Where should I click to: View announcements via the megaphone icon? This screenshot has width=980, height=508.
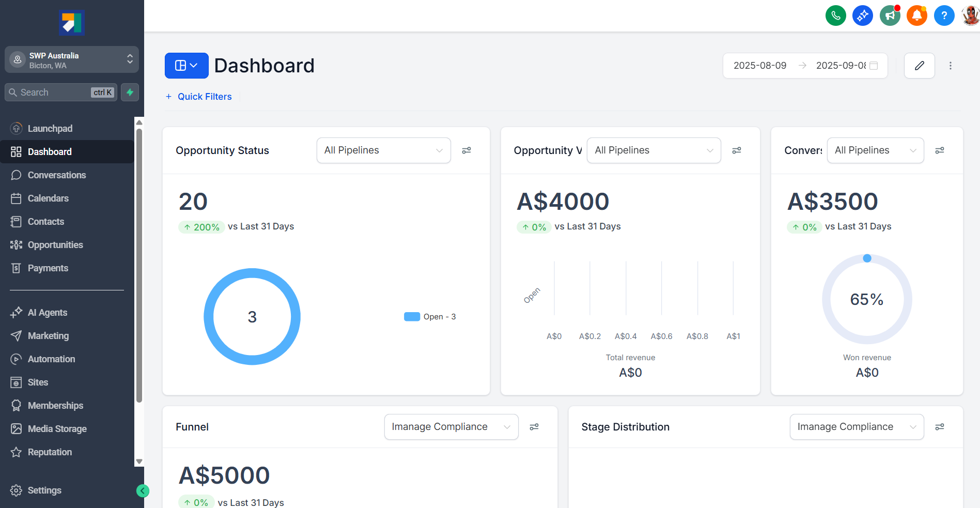(890, 15)
